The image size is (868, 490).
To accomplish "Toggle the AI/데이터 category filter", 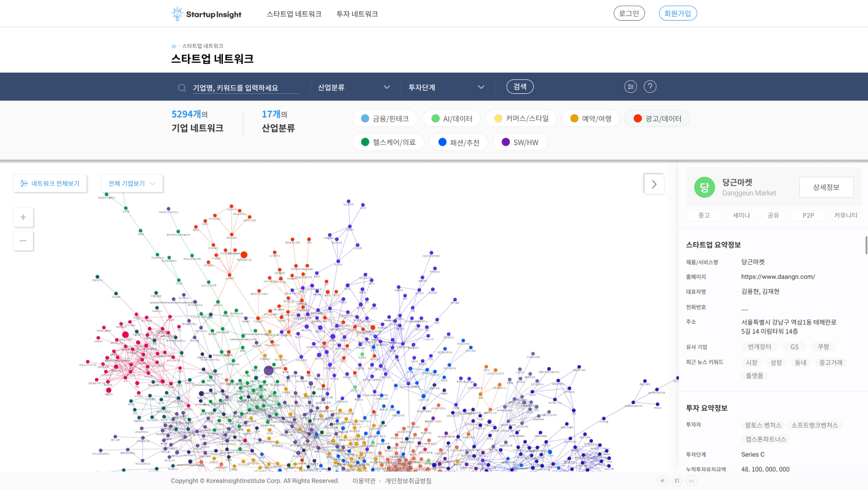I will click(x=451, y=119).
